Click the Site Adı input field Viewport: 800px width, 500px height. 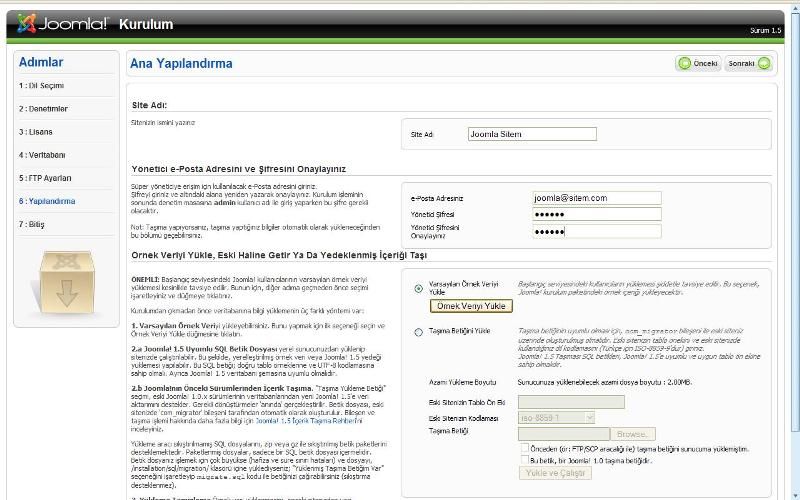pos(532,134)
